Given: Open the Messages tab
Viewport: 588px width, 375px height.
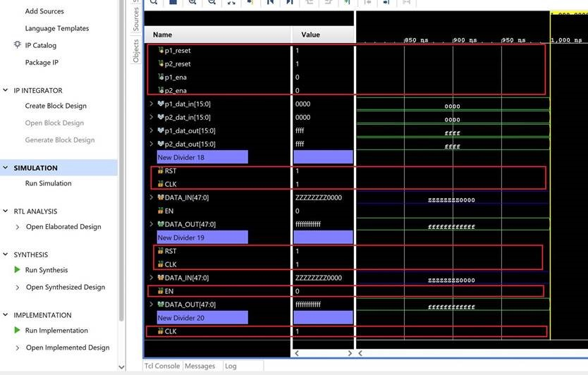Looking at the screenshot, I should [200, 367].
